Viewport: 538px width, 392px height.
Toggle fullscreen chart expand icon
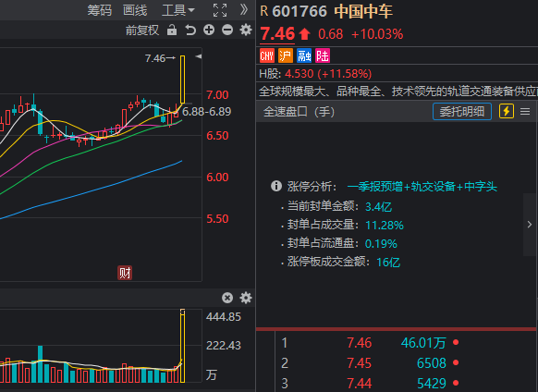[x=220, y=10]
